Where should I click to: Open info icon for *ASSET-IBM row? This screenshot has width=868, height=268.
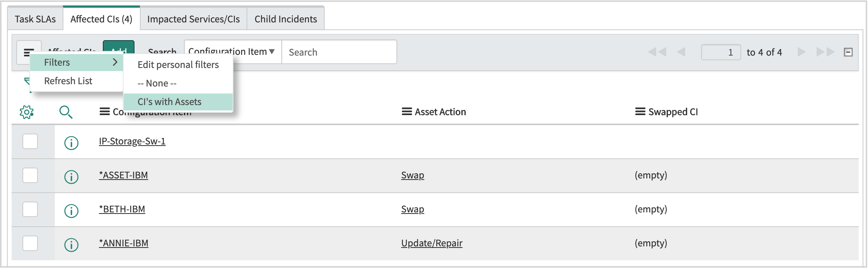(71, 177)
